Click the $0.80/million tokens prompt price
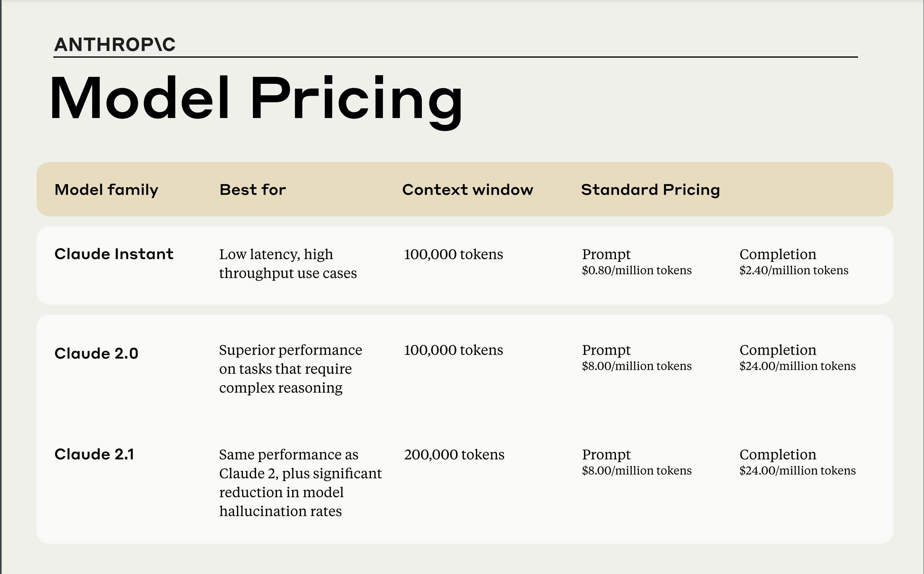 (x=637, y=270)
